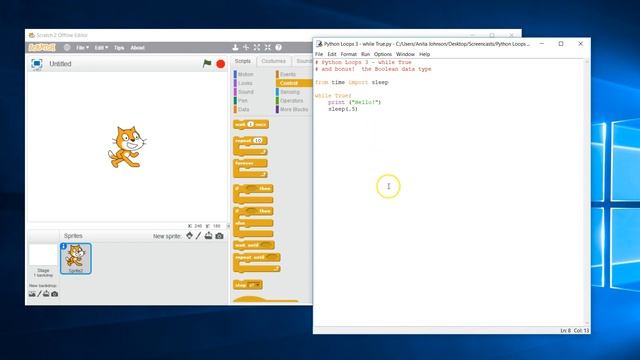Click the wait until block
The width and height of the screenshot is (640, 360).
[x=253, y=245]
